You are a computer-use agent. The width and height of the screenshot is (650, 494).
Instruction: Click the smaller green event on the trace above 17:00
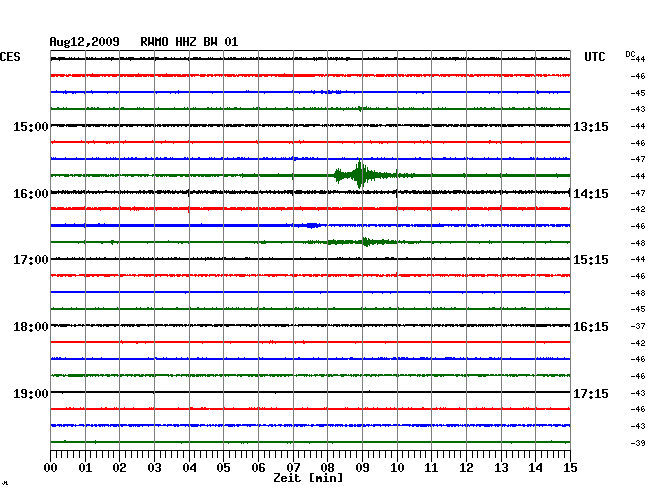(365, 242)
